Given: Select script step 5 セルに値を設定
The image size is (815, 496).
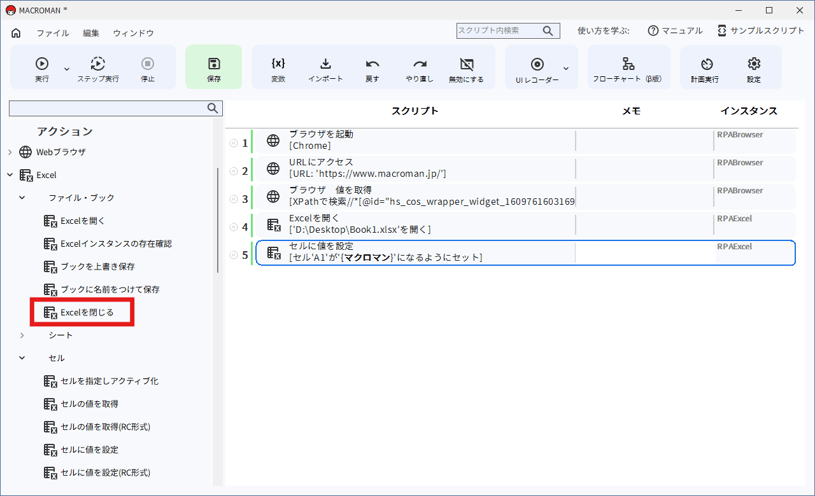Looking at the screenshot, I should pos(525,253).
